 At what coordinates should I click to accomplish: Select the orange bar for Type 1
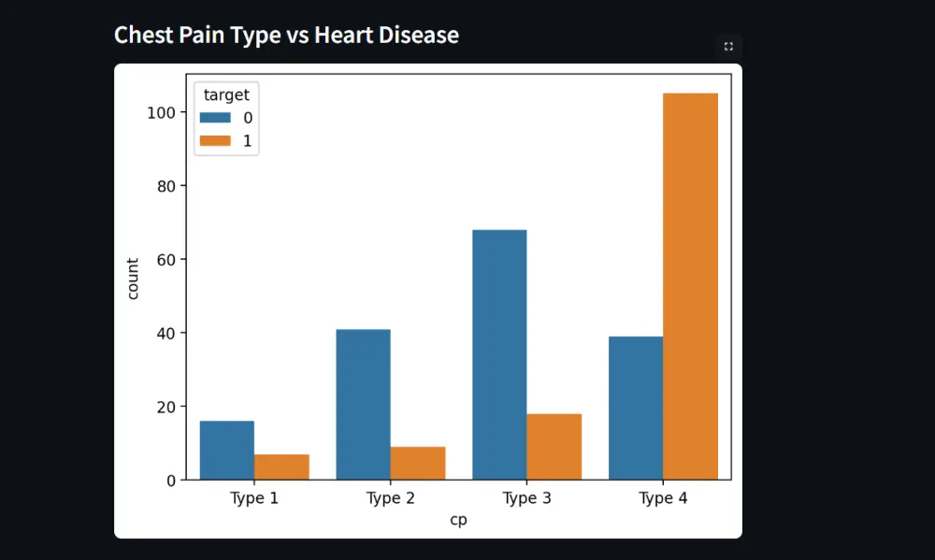pos(281,467)
